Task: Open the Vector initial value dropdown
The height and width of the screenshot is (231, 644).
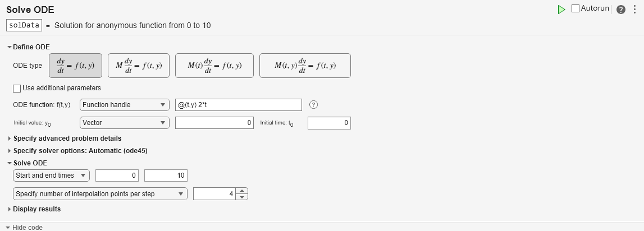Action: point(124,123)
